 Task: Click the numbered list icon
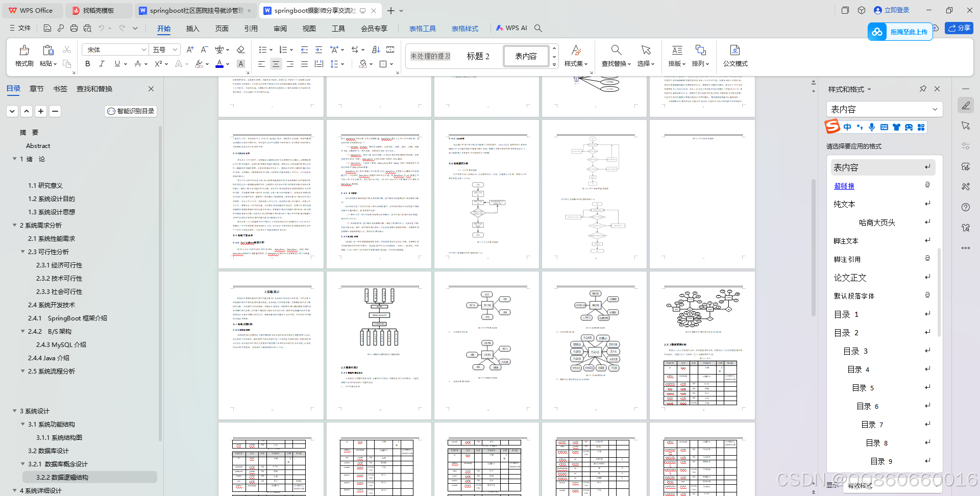click(x=283, y=49)
